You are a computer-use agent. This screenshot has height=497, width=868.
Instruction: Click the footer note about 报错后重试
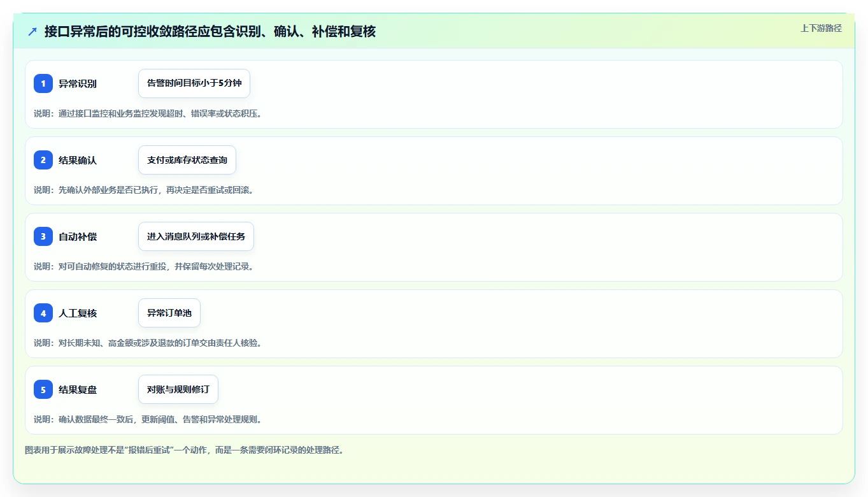(x=185, y=450)
